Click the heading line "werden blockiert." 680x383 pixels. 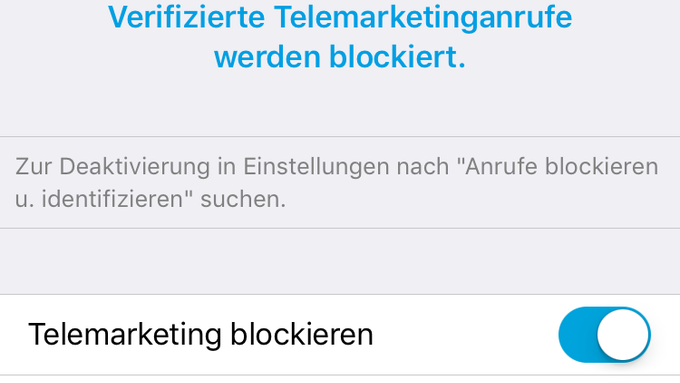click(340, 57)
